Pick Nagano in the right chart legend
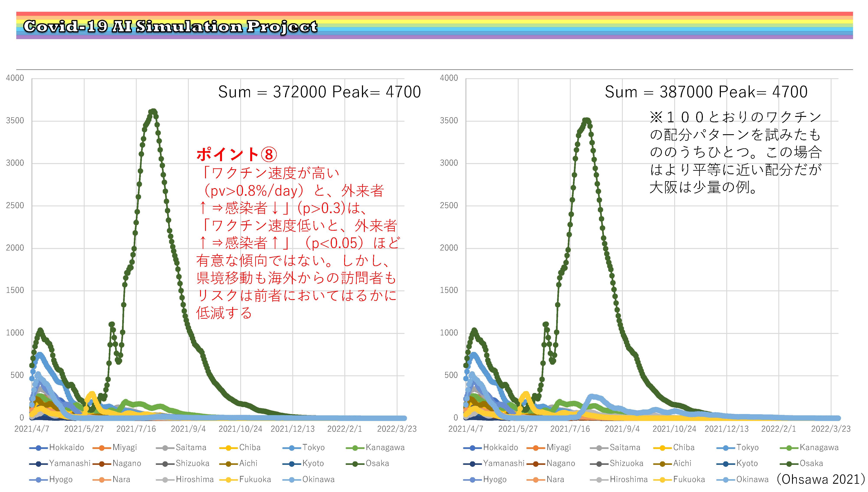This screenshot has height=492, width=868. coord(551,463)
